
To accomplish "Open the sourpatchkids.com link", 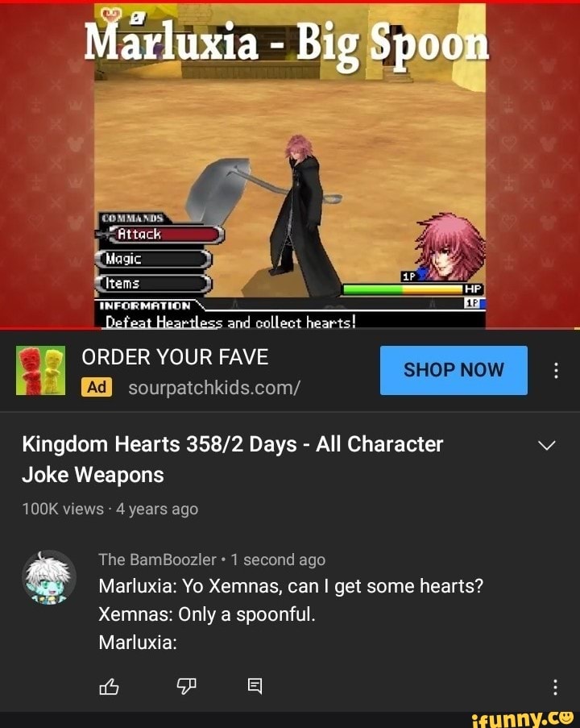I will pyautogui.click(x=214, y=387).
